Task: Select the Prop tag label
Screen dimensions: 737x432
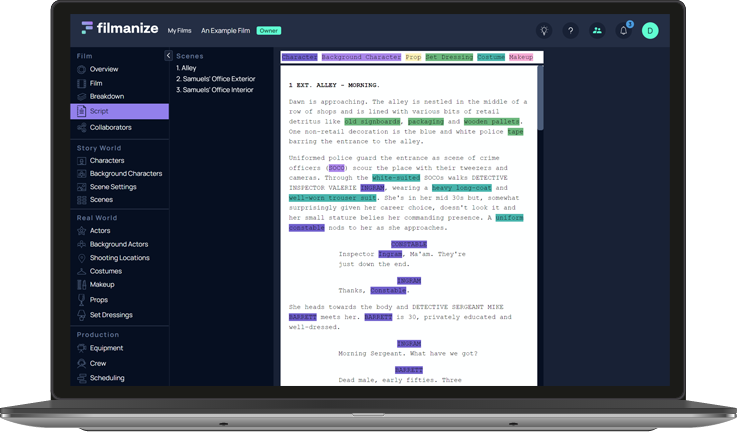Action: (x=413, y=57)
